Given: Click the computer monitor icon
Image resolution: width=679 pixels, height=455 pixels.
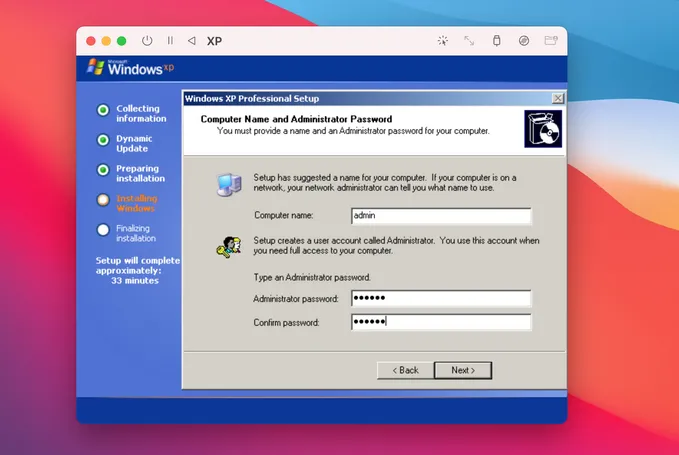Looking at the screenshot, I should pos(229,184).
